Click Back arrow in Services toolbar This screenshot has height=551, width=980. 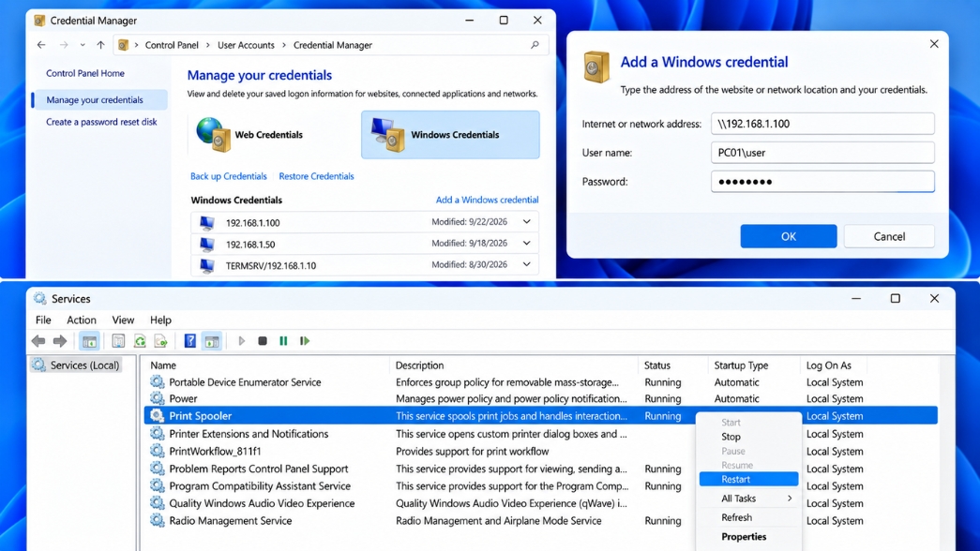(x=38, y=341)
